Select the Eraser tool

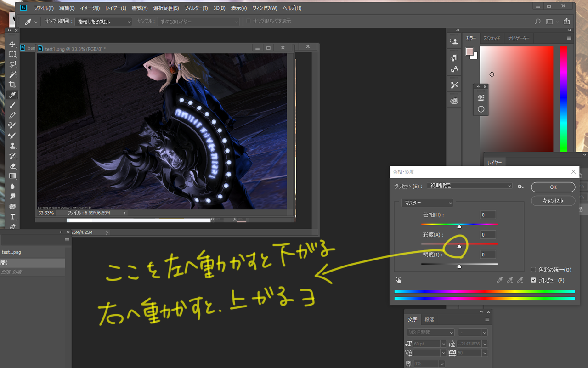point(12,166)
